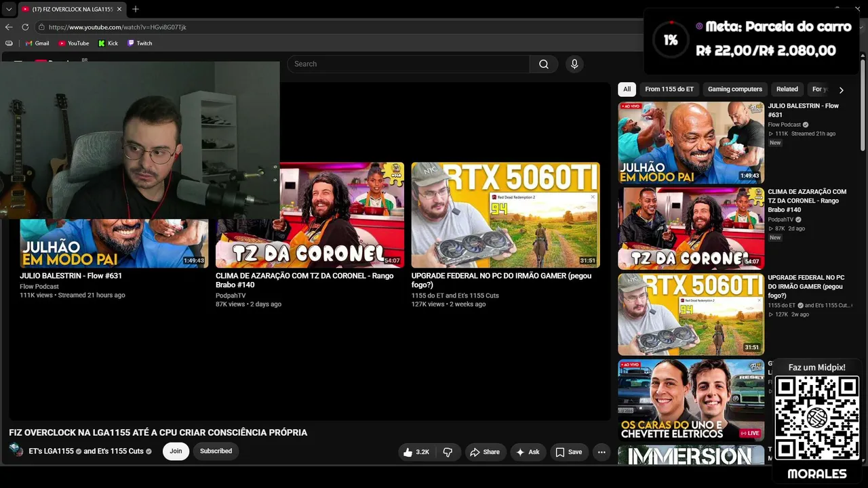The image size is (868, 488).
Task: Go back to the previous page
Action: [x=9, y=27]
